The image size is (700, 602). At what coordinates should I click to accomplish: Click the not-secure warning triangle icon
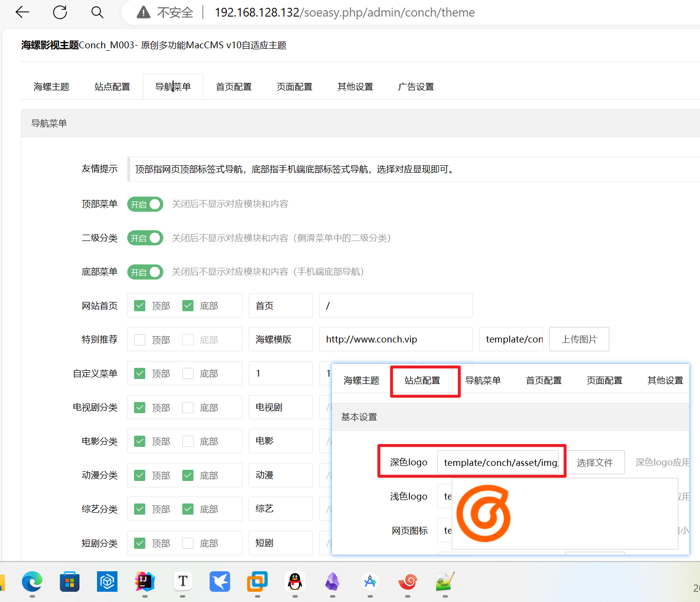pyautogui.click(x=143, y=12)
